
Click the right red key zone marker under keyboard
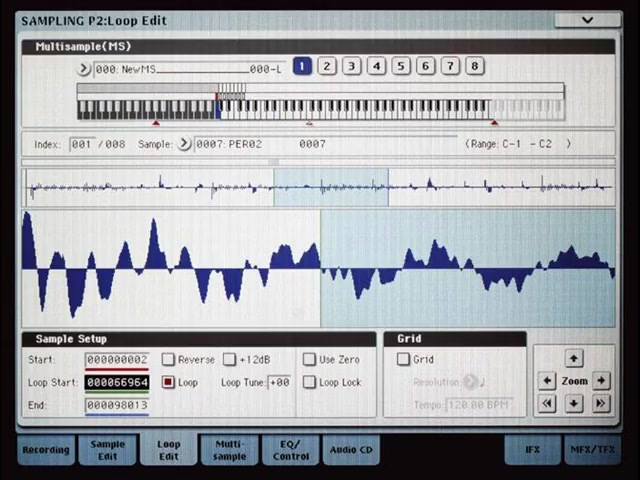pyautogui.click(x=495, y=122)
